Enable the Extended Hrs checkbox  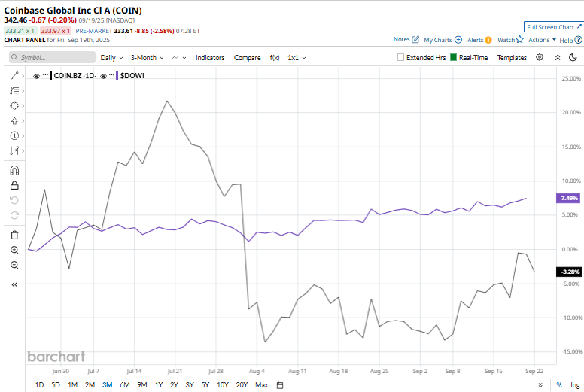(x=401, y=57)
